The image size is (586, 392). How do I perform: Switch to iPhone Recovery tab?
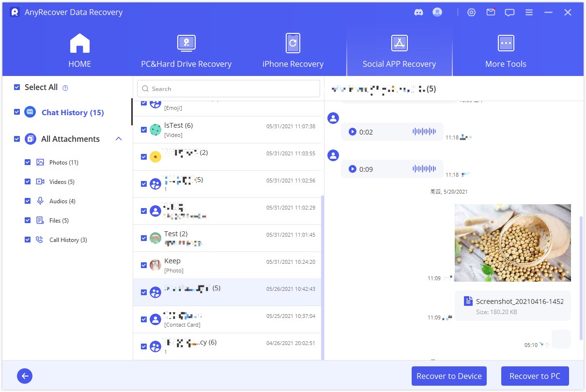click(293, 51)
